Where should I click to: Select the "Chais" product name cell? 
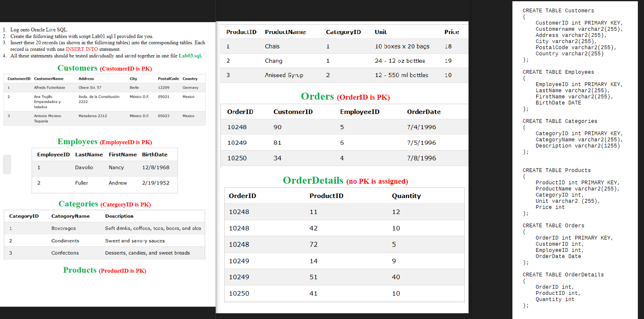coord(272,46)
